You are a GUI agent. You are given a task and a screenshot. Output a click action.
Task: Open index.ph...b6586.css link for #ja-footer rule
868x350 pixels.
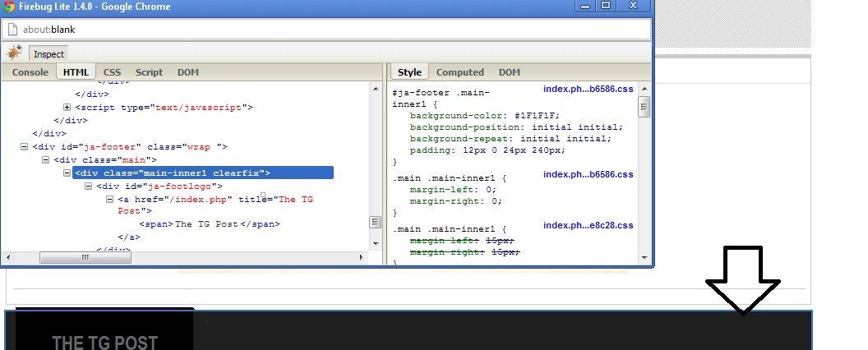(588, 89)
